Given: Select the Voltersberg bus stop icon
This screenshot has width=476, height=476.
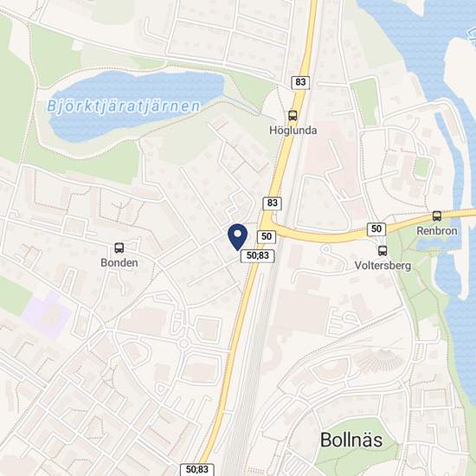Looking at the screenshot, I should 383,250.
